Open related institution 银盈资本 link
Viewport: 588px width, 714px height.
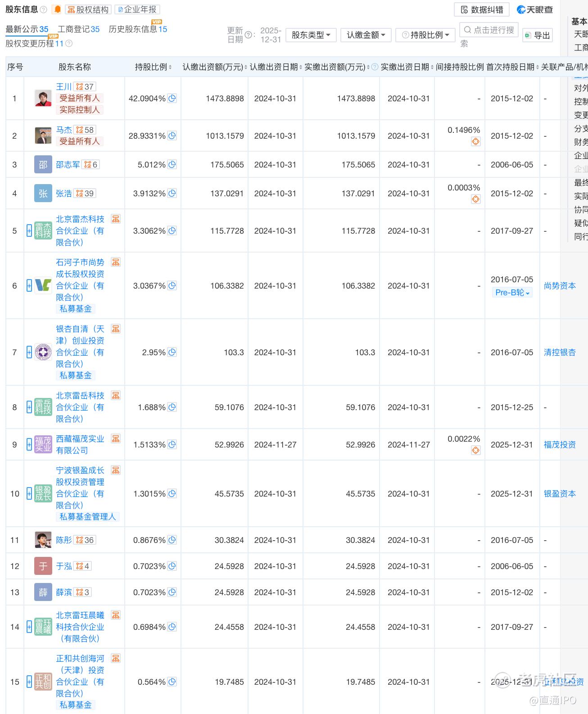(560, 494)
